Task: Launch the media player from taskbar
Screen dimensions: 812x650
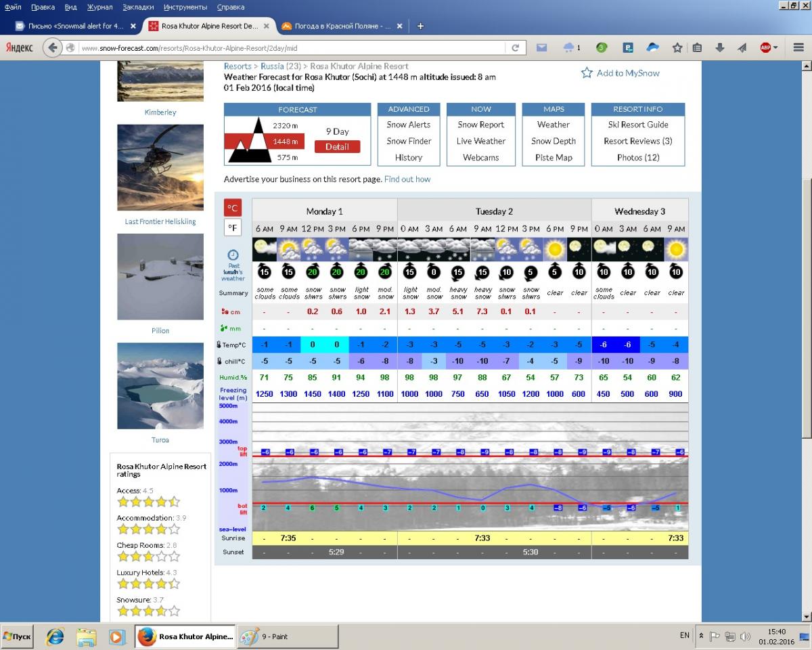Action: click(116, 636)
